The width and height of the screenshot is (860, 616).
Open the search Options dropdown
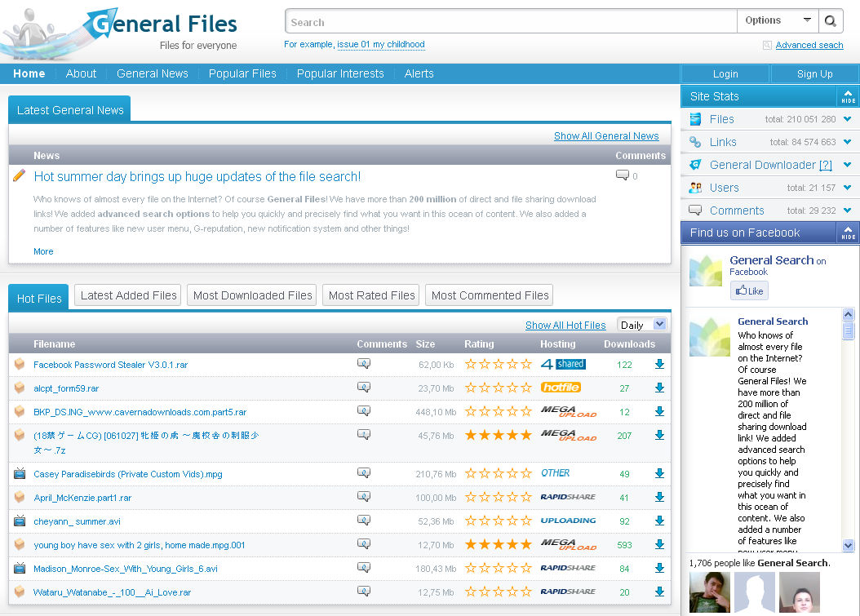pyautogui.click(x=778, y=21)
